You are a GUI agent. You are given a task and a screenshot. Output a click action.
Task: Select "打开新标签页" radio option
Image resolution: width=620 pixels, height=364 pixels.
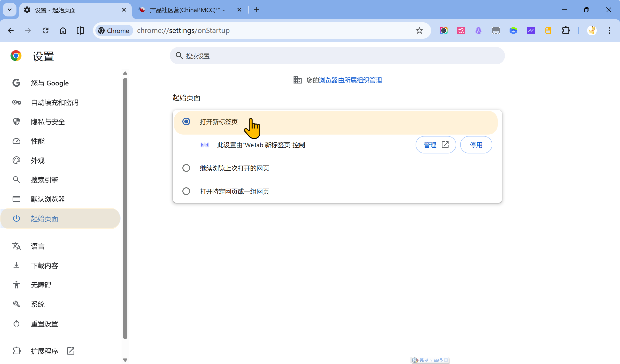pyautogui.click(x=186, y=121)
